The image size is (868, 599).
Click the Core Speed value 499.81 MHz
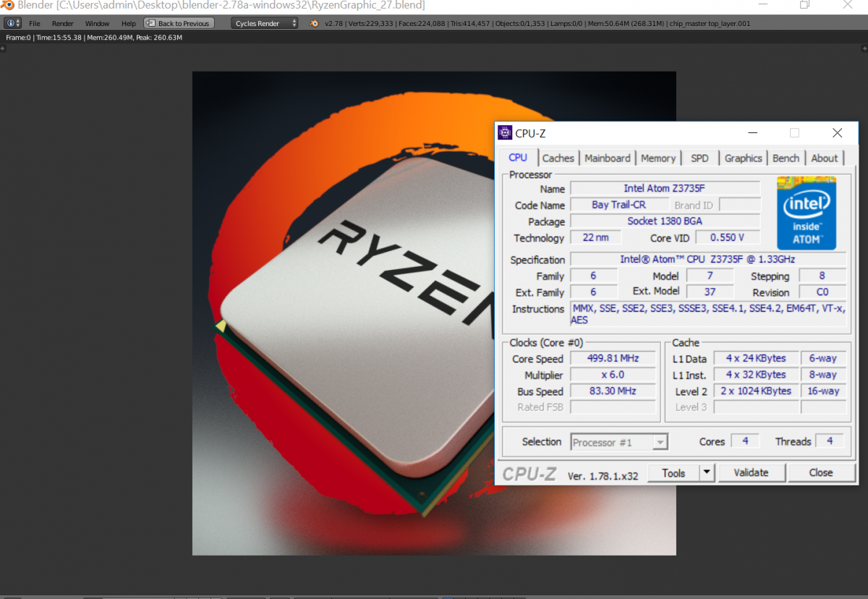pyautogui.click(x=613, y=359)
